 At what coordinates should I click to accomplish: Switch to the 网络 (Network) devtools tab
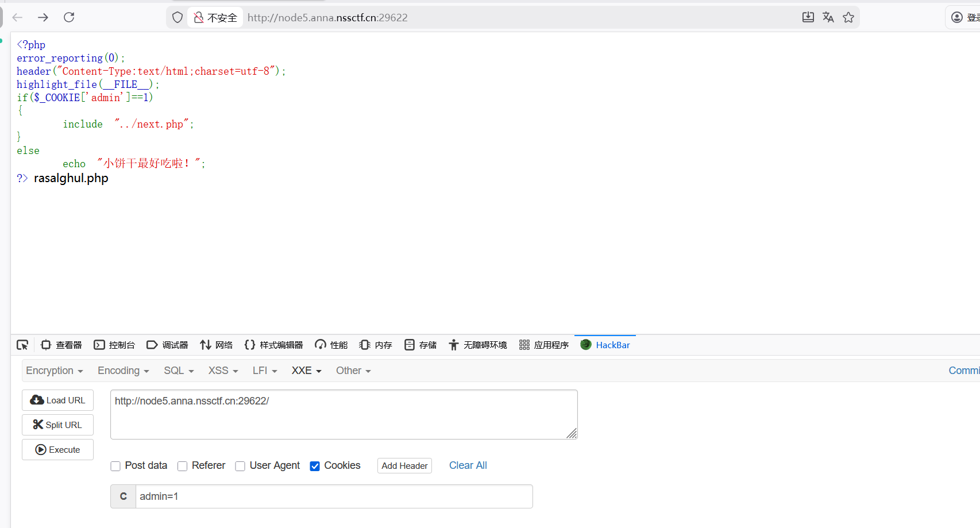click(217, 345)
